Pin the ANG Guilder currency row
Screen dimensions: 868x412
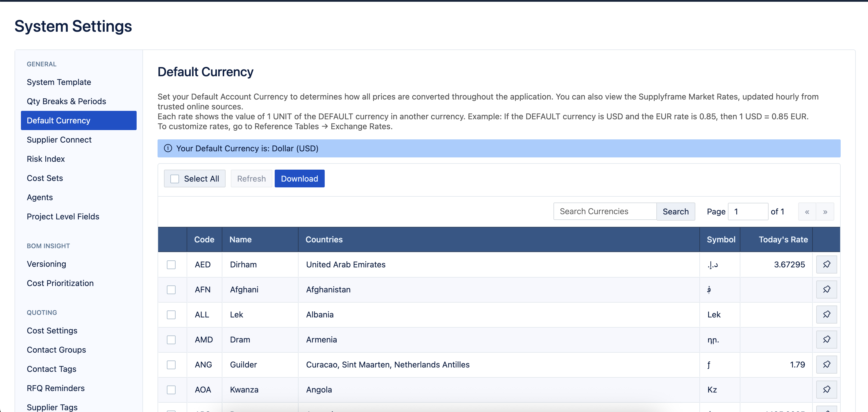(x=826, y=365)
